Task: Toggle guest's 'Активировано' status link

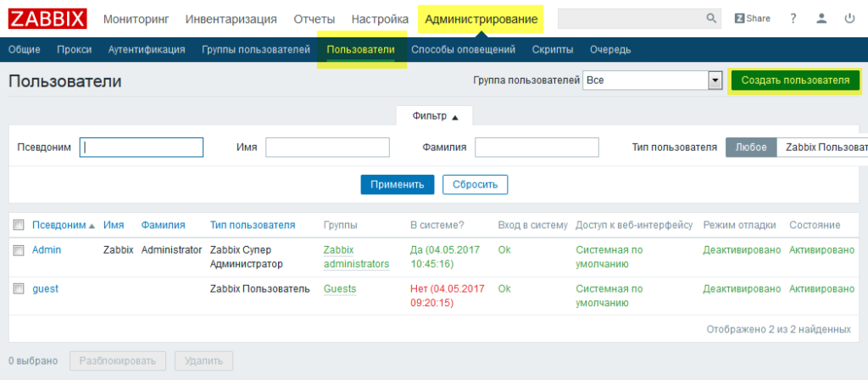Action: (822, 288)
